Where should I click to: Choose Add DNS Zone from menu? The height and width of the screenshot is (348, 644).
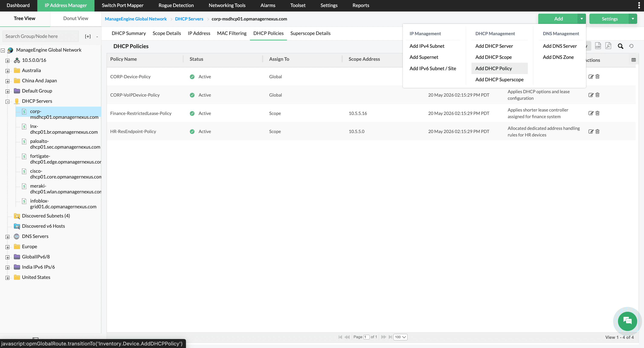(x=558, y=57)
